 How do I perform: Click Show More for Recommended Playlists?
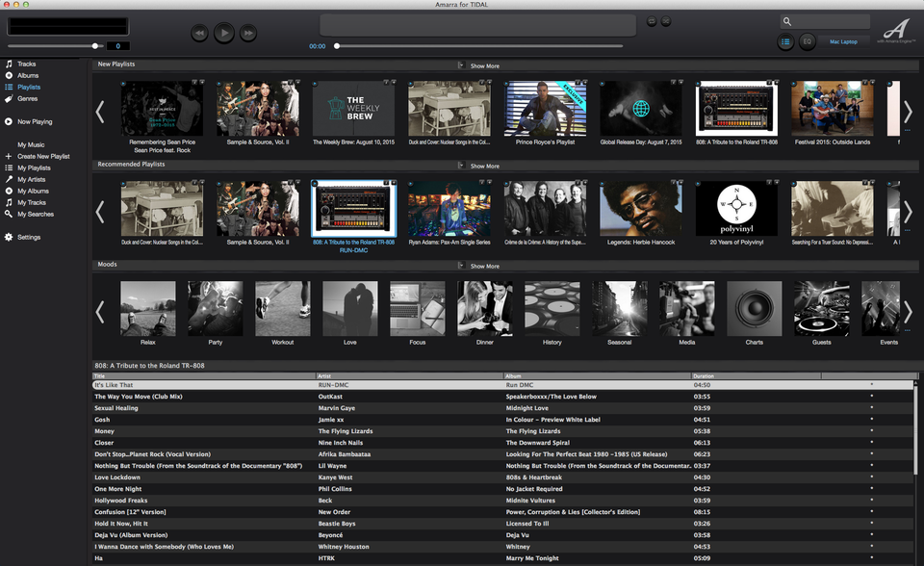click(484, 166)
